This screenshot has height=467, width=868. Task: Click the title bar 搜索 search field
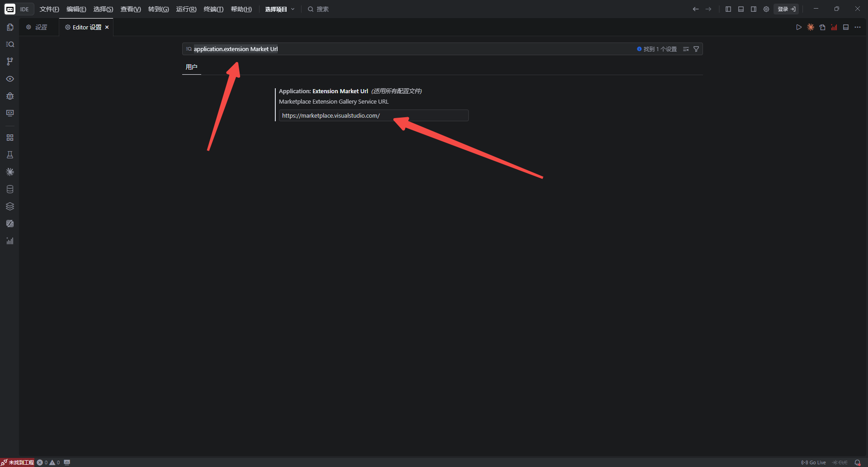318,9
